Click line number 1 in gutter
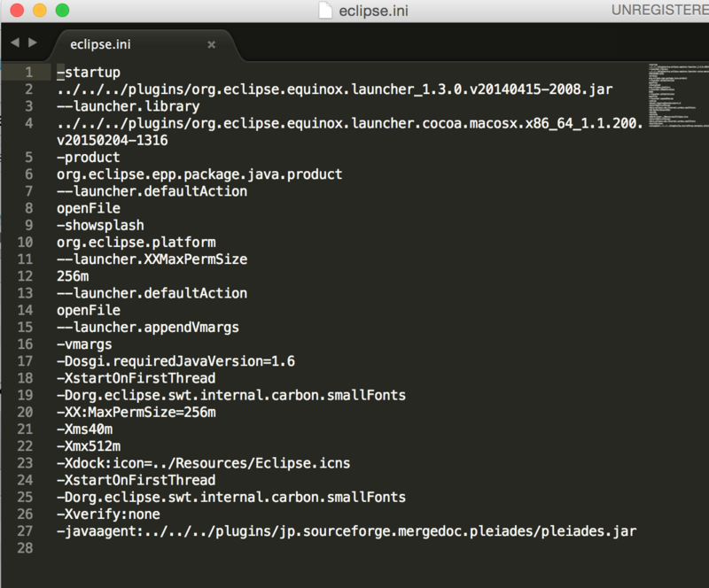Screen dimensions: 709x588 (x=29, y=73)
